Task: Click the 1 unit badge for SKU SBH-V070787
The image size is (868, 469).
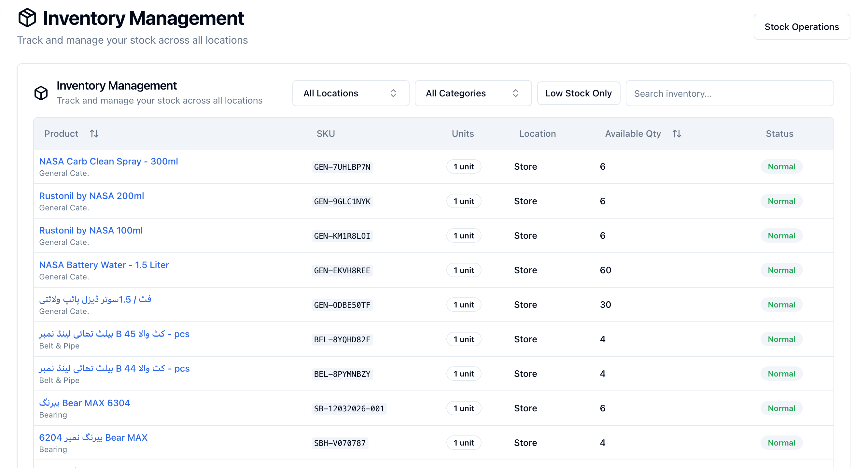Action: pos(464,443)
